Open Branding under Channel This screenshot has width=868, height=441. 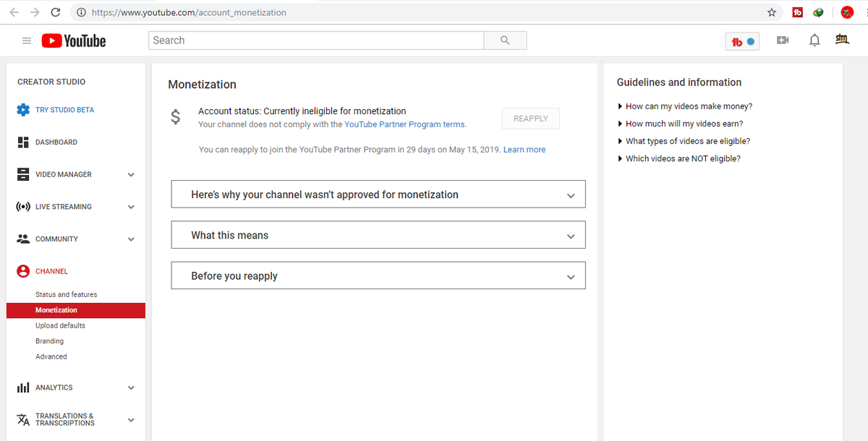coord(49,341)
